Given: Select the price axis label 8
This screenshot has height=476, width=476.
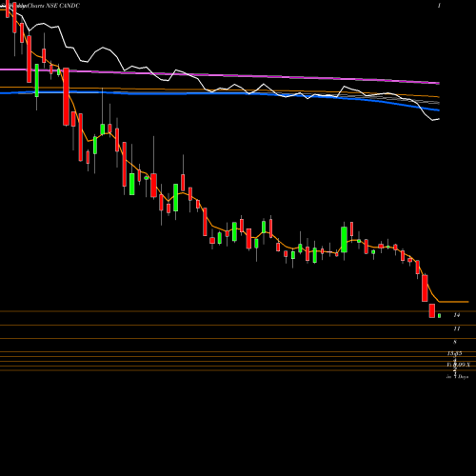Looking at the screenshot, I should click(455, 342).
